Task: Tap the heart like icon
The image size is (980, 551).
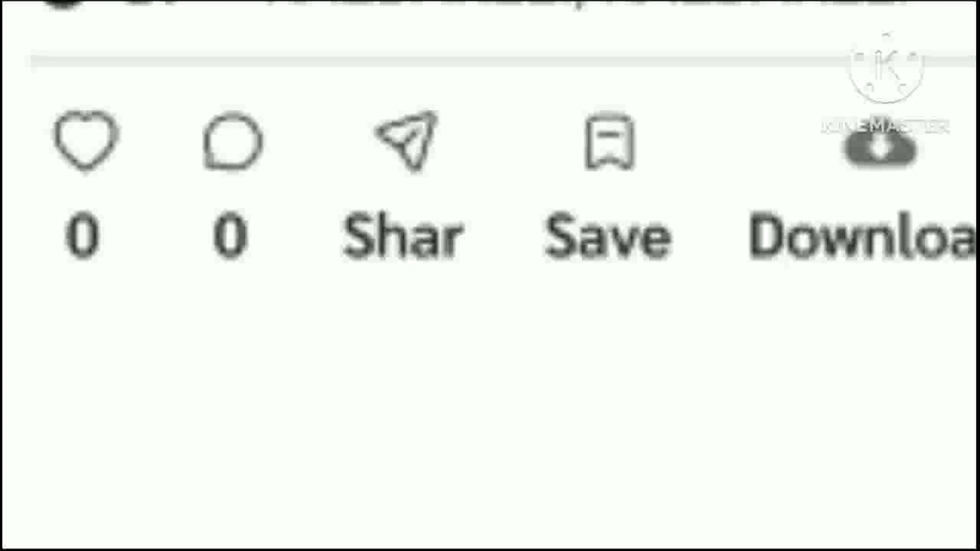Action: tap(86, 140)
